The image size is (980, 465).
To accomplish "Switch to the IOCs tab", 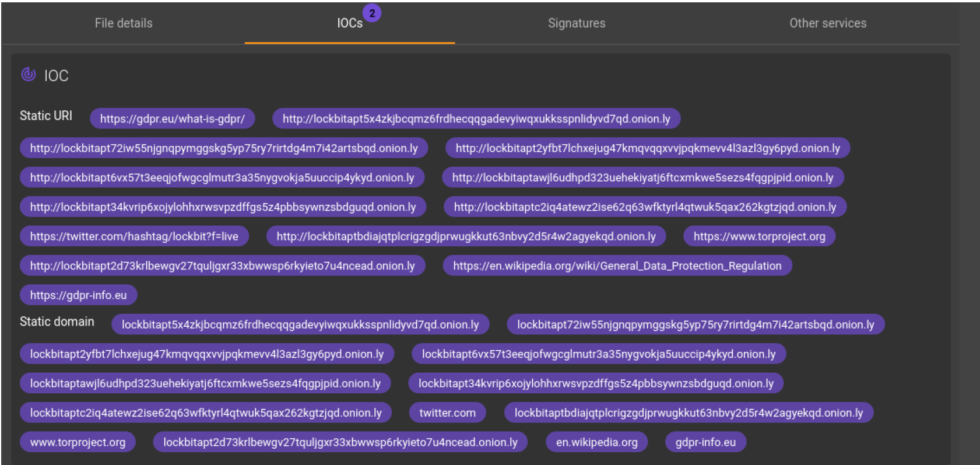I will 350,23.
